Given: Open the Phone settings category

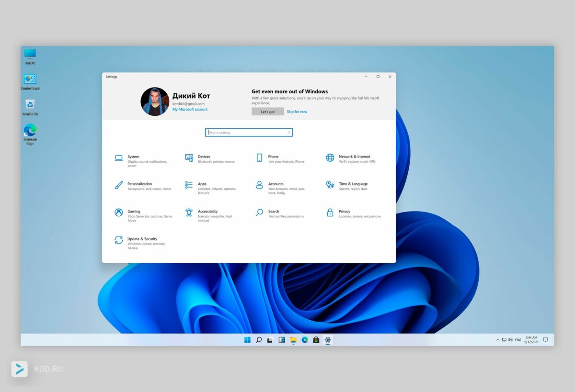Looking at the screenshot, I should [x=280, y=159].
